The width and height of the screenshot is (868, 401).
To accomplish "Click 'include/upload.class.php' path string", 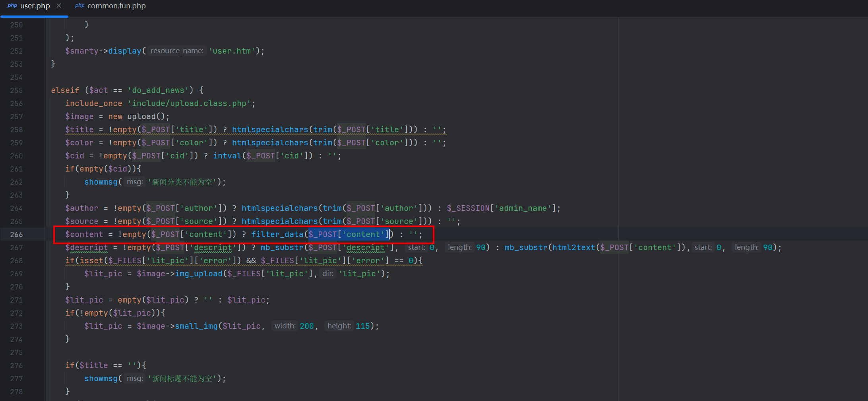I will click(x=189, y=104).
